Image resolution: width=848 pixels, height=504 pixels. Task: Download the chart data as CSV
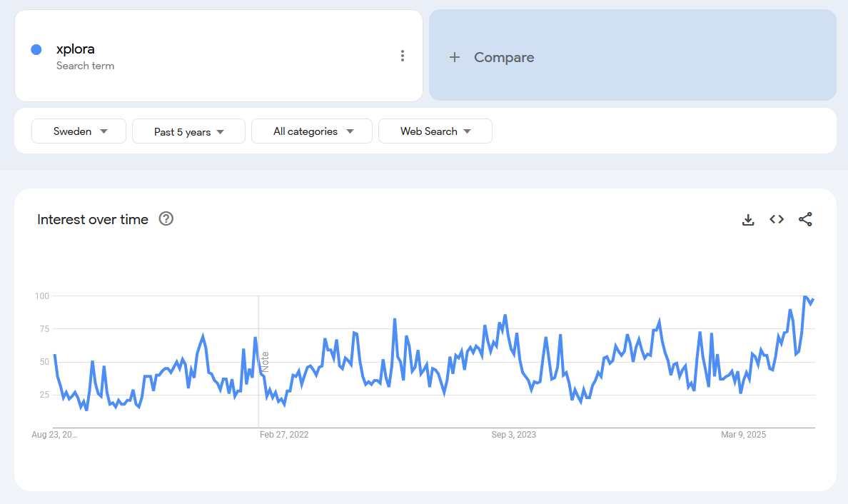(x=748, y=220)
